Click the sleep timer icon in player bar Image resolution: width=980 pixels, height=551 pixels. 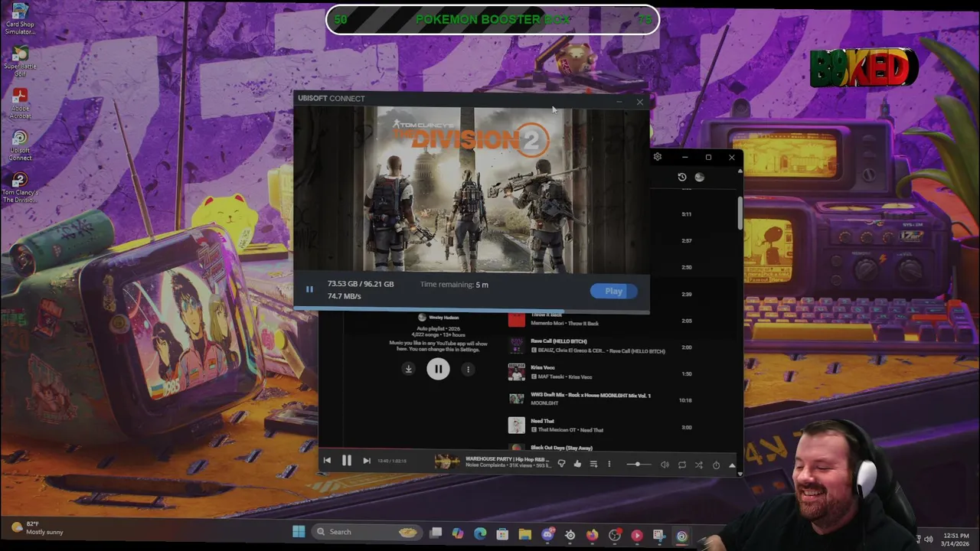click(x=716, y=465)
